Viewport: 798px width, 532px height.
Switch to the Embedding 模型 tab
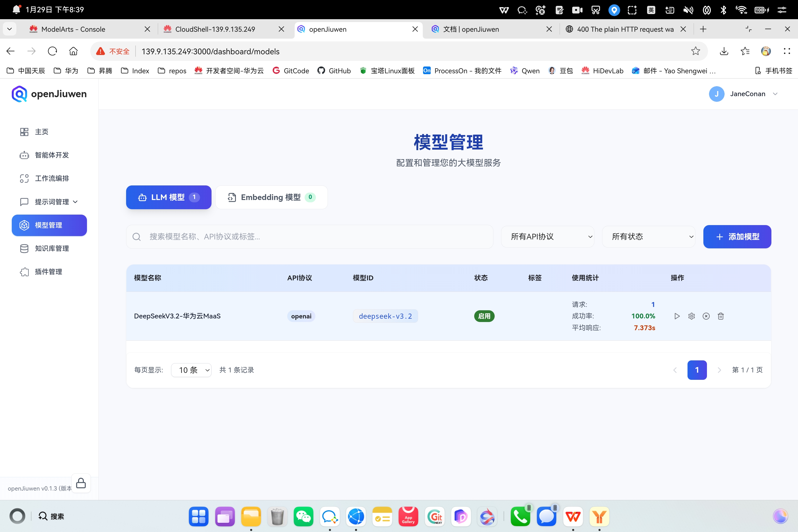pos(271,197)
